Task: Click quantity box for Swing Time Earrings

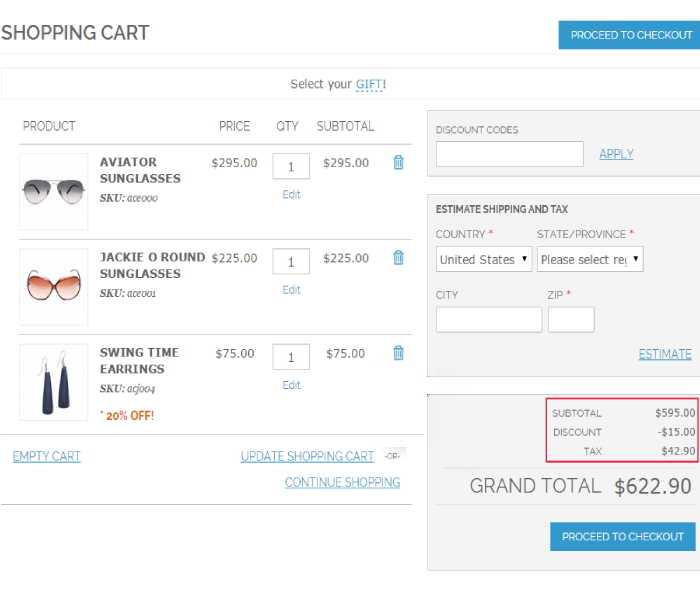Action: 291,357
